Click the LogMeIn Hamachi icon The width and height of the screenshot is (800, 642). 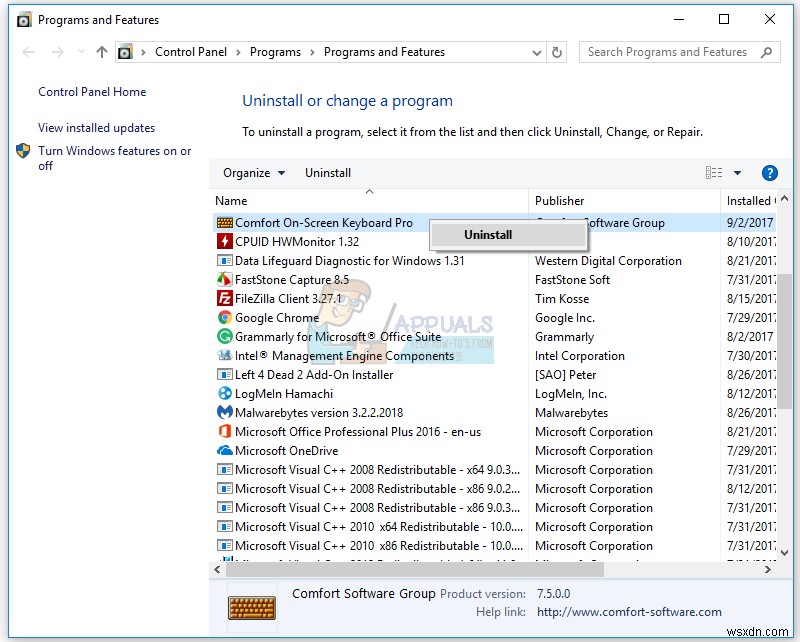coord(224,393)
